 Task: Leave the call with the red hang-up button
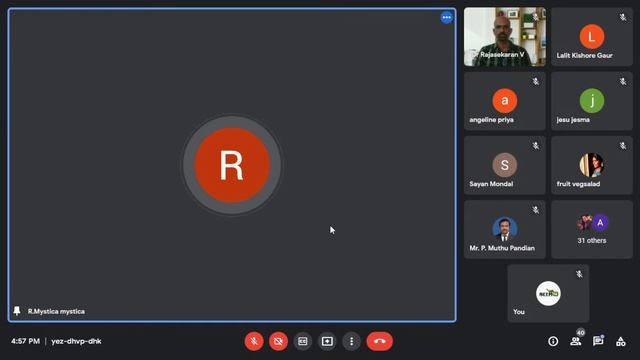(380, 341)
